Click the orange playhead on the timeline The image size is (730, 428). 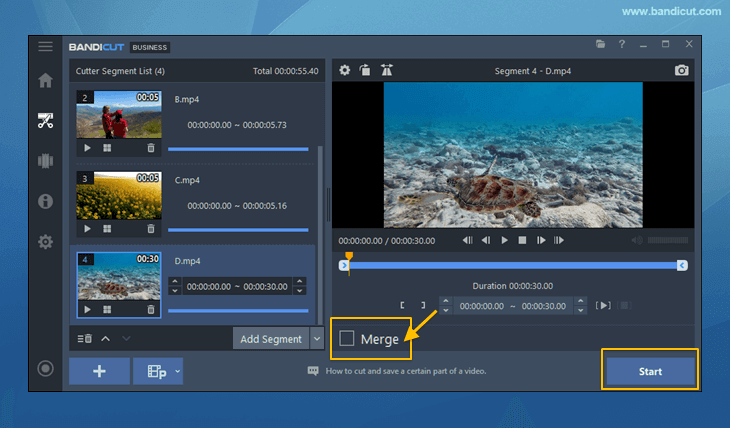pos(348,259)
